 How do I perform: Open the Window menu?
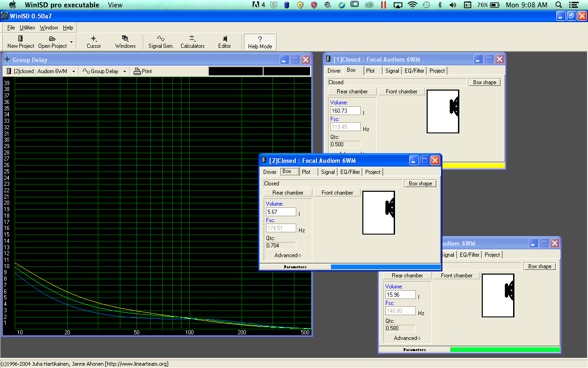[49, 28]
